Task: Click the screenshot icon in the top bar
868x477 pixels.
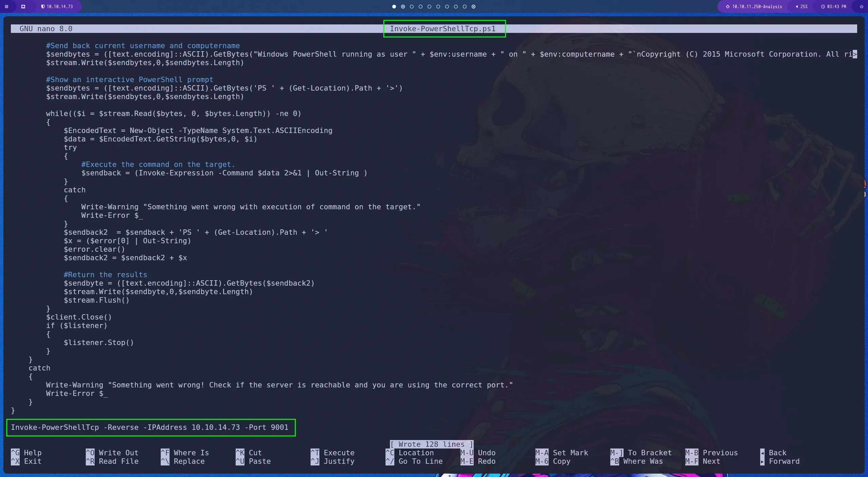Action: click(23, 6)
